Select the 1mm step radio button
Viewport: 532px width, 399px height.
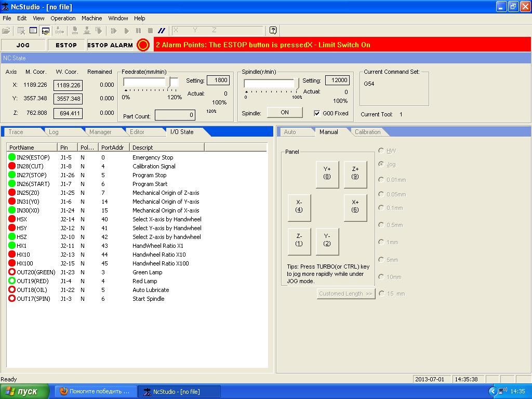click(x=381, y=242)
